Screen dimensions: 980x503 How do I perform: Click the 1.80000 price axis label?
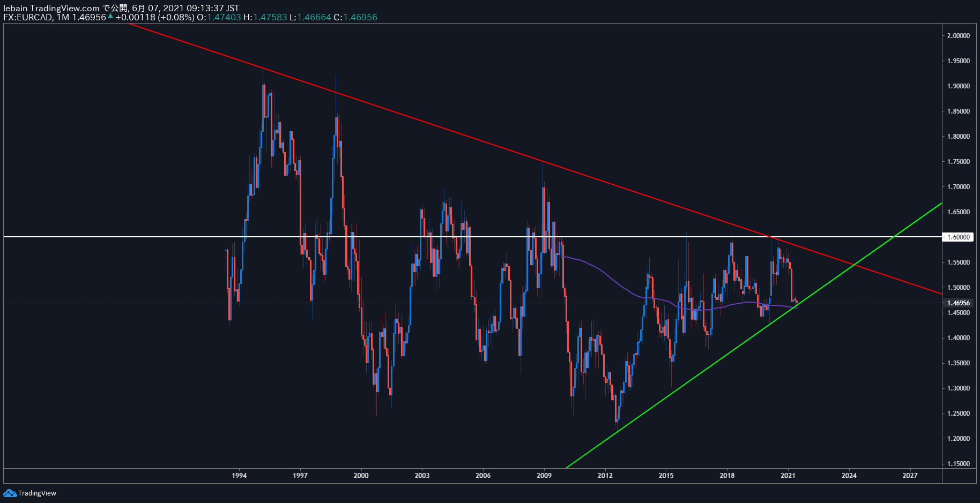coord(959,137)
